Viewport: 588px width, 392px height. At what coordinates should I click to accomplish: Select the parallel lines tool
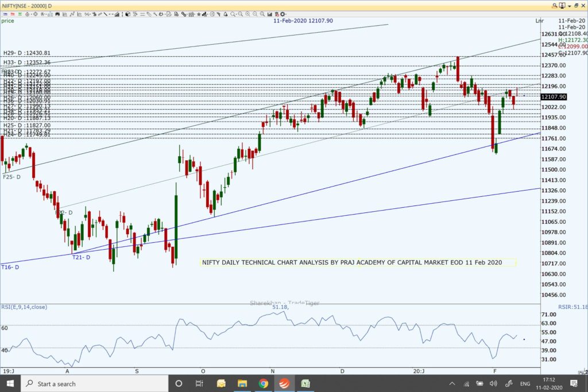(142, 14)
